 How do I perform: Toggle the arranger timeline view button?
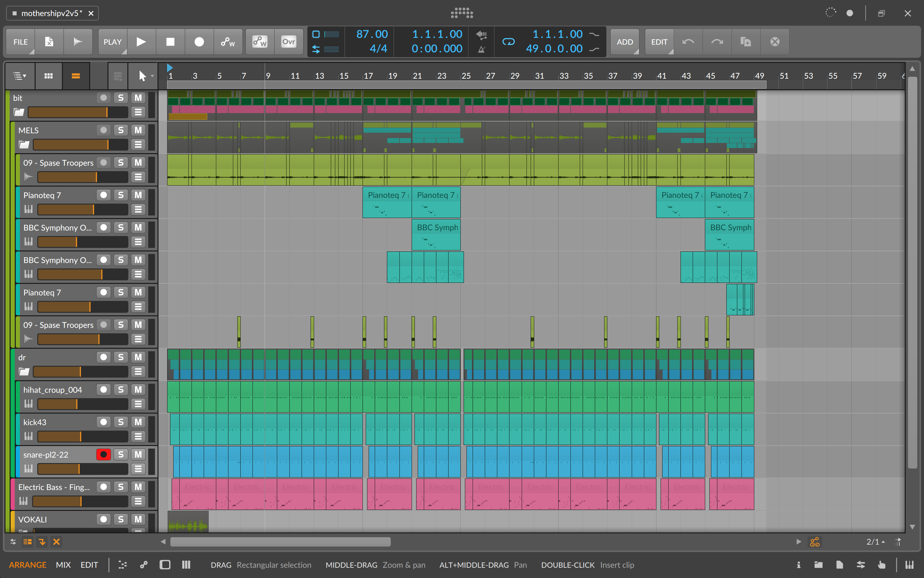pos(76,76)
